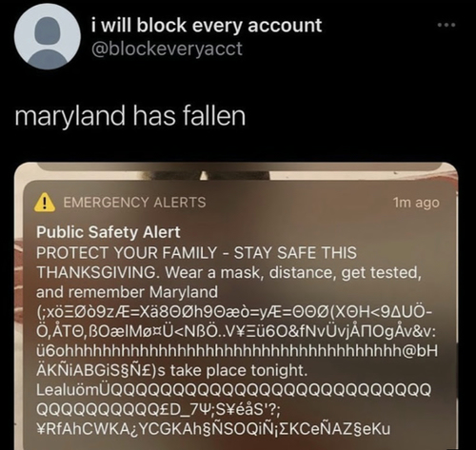Open the @blockeveryacct handle link
The width and height of the screenshot is (476, 450).
(167, 49)
